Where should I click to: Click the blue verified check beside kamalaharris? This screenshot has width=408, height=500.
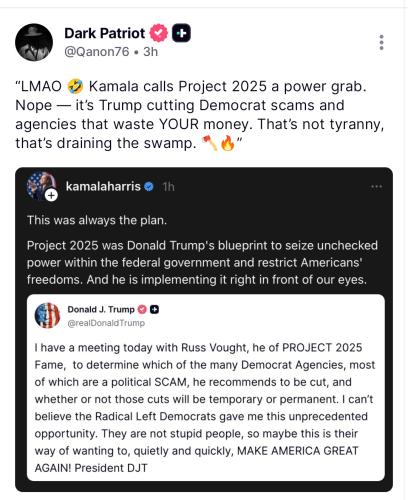coord(149,187)
